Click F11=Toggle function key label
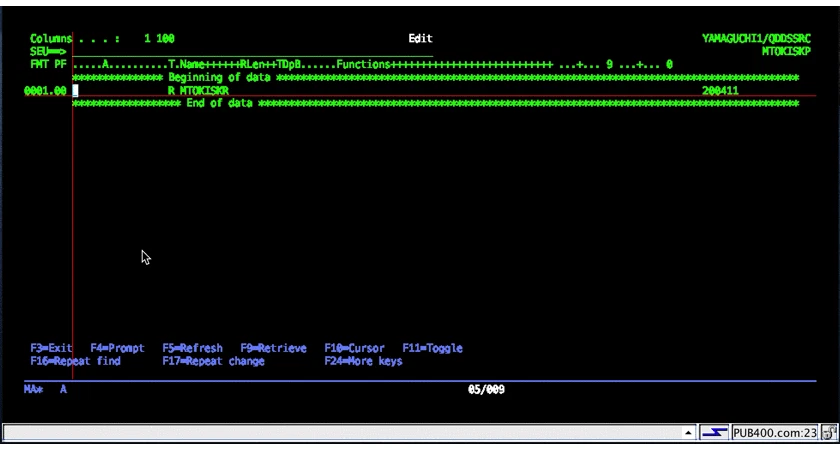 tap(432, 348)
